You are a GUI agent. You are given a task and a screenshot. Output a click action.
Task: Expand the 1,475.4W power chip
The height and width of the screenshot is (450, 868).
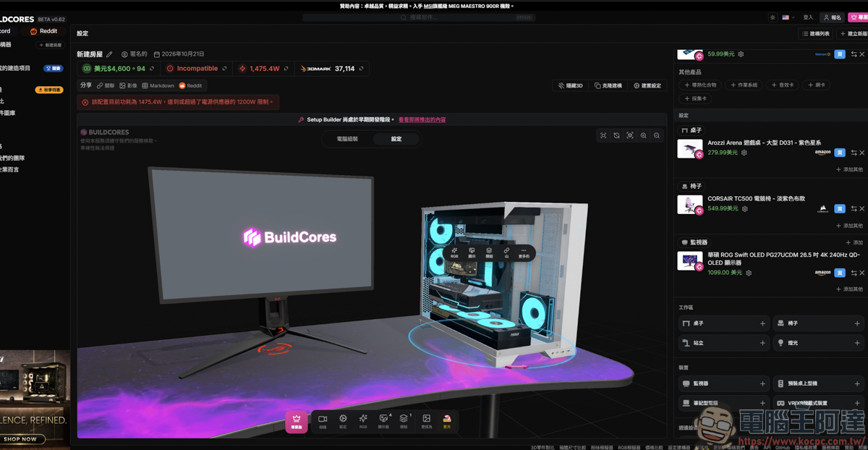point(263,69)
